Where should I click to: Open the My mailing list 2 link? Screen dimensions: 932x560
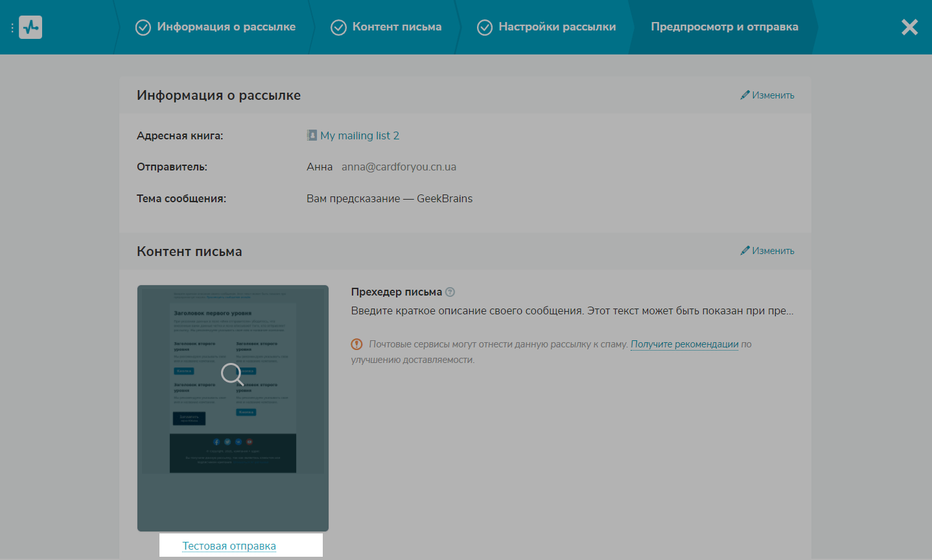click(359, 135)
